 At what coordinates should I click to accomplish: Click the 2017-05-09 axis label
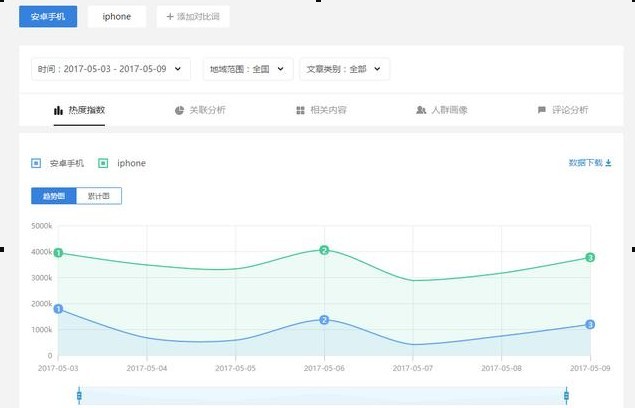click(590, 368)
